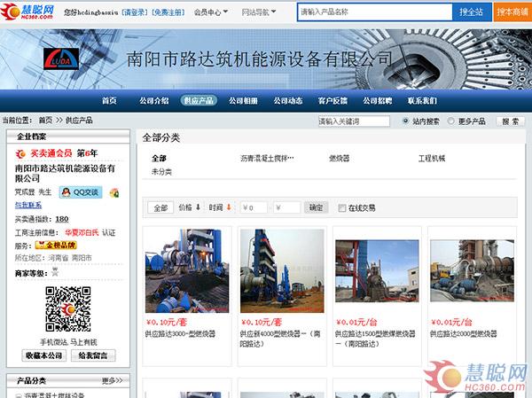Focus the 请输入关键词 keyword field

(x=354, y=121)
